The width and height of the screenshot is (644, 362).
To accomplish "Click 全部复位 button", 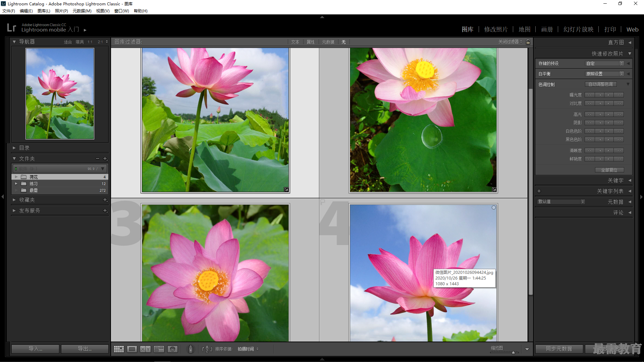I will tap(609, 170).
